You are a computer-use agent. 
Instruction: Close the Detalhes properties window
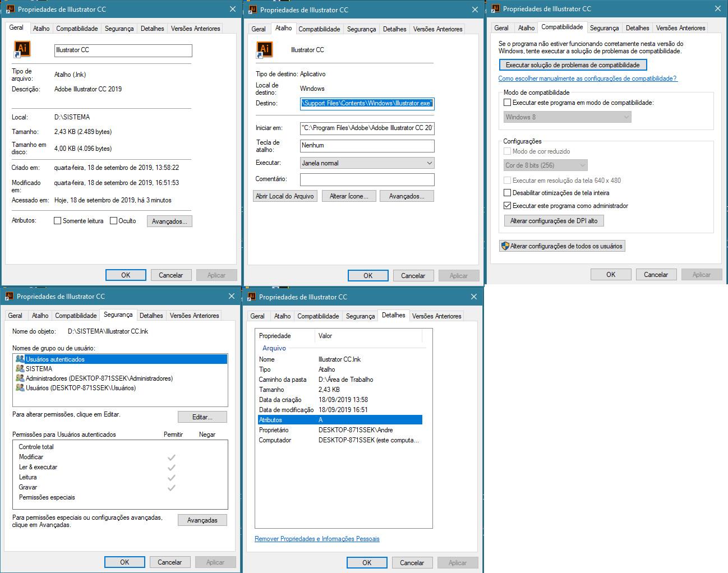pos(474,297)
